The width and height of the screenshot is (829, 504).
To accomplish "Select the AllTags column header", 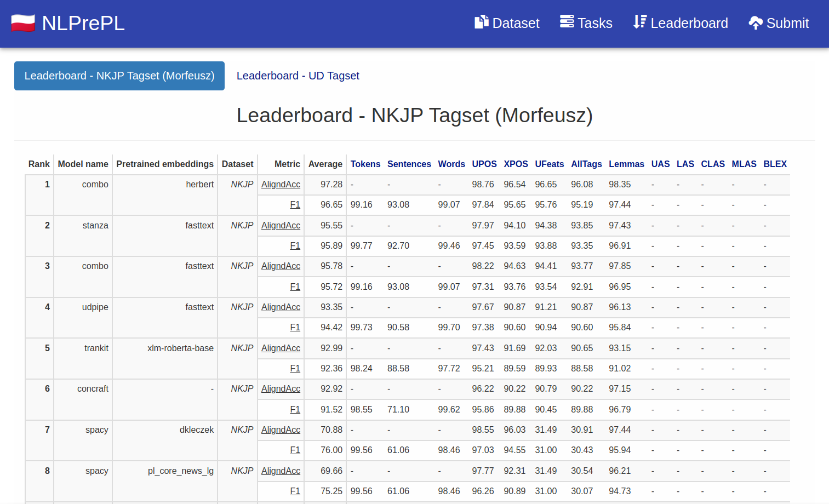I will (x=586, y=164).
